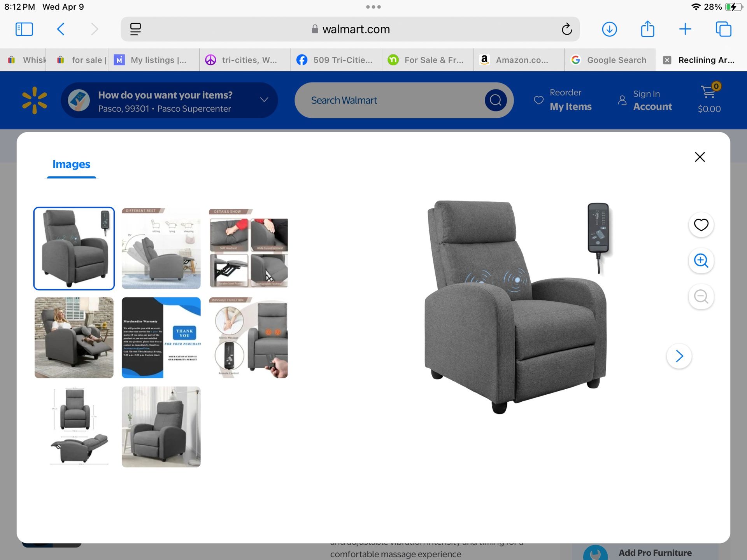
Task: Open Sign In Account link
Action: pyautogui.click(x=645, y=100)
